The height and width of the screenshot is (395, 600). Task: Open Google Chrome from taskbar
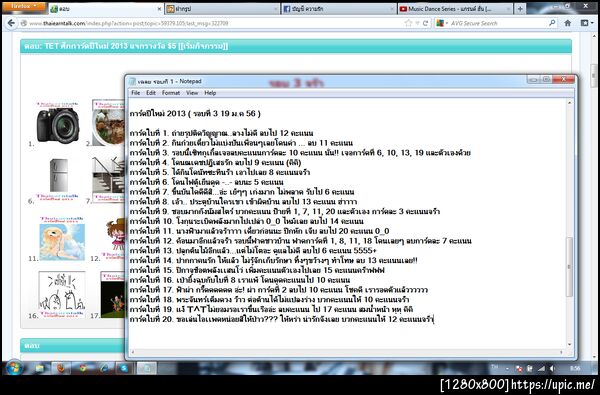pos(82,368)
